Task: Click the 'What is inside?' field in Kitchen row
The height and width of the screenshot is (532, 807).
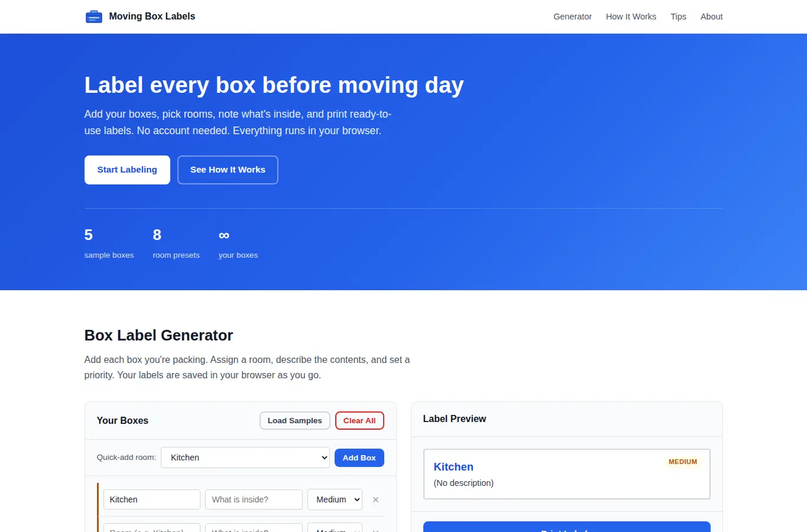Action: [254, 499]
